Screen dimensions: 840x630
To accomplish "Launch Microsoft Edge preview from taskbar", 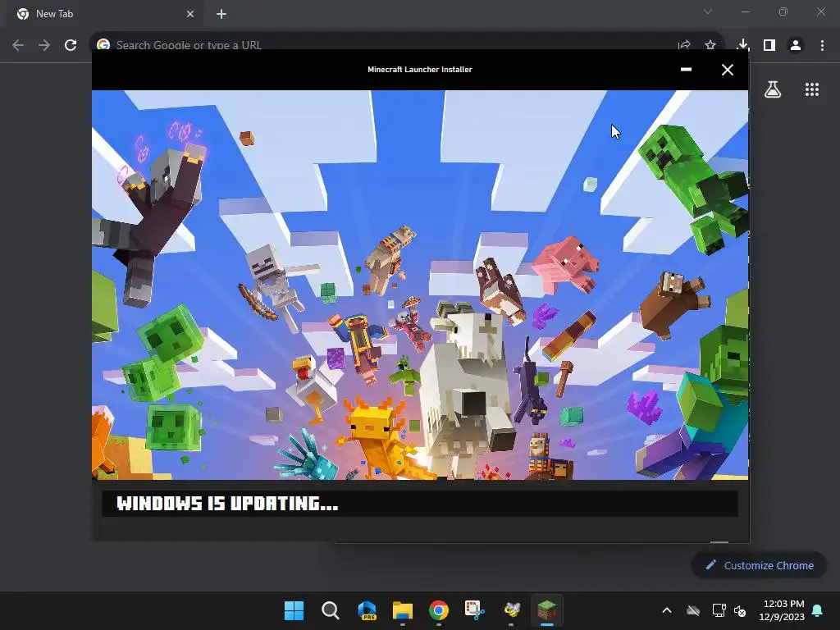I will [x=367, y=610].
